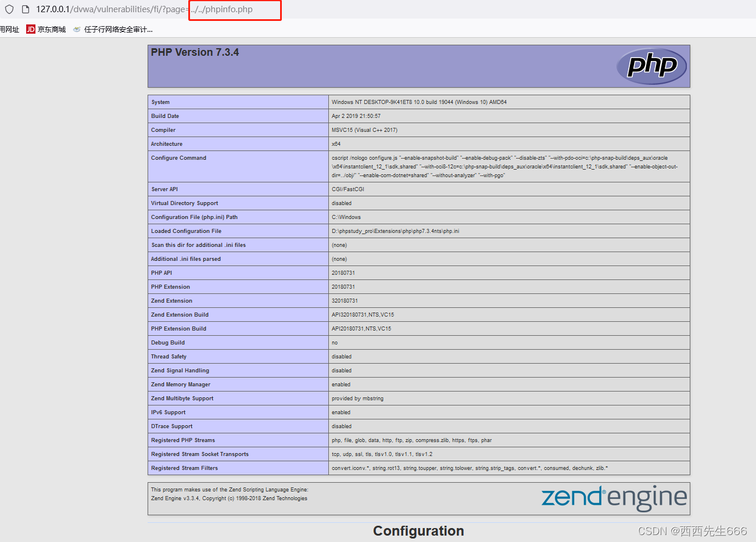
Task: Click the Server API label
Action: [164, 189]
